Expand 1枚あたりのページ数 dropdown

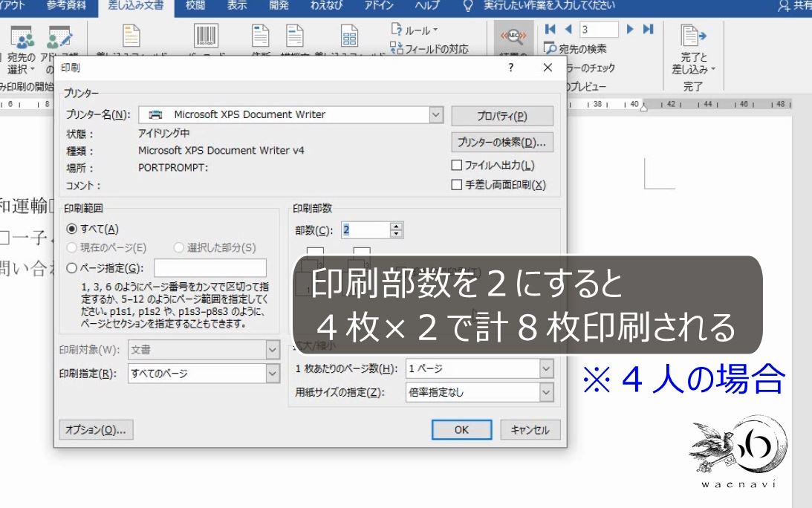coord(546,368)
